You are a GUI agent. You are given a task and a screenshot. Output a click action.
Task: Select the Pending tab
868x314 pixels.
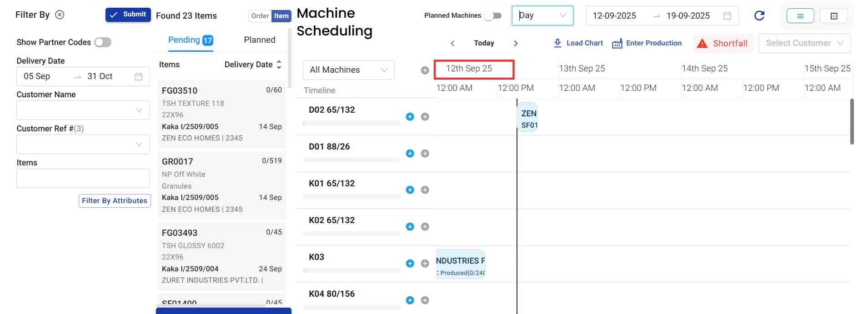(190, 40)
